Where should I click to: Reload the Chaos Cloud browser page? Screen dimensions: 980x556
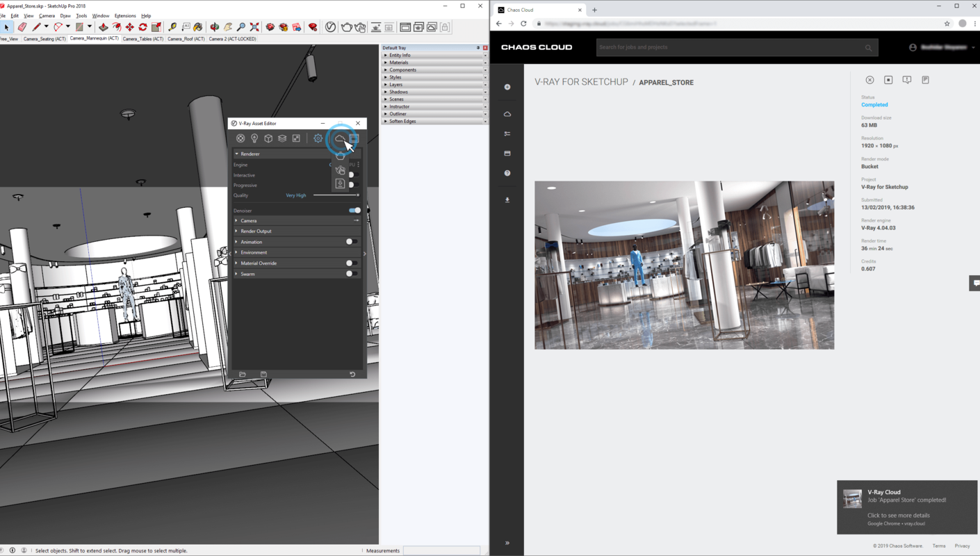(x=523, y=23)
